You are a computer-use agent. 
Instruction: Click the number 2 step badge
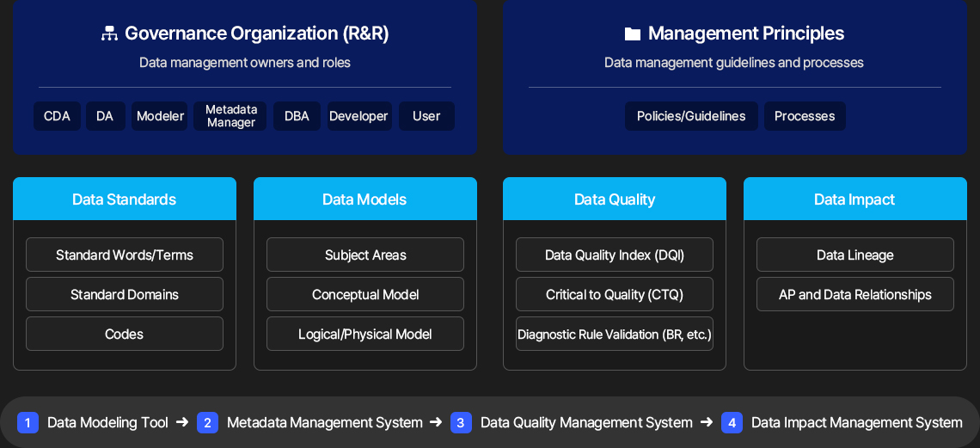pos(207,422)
